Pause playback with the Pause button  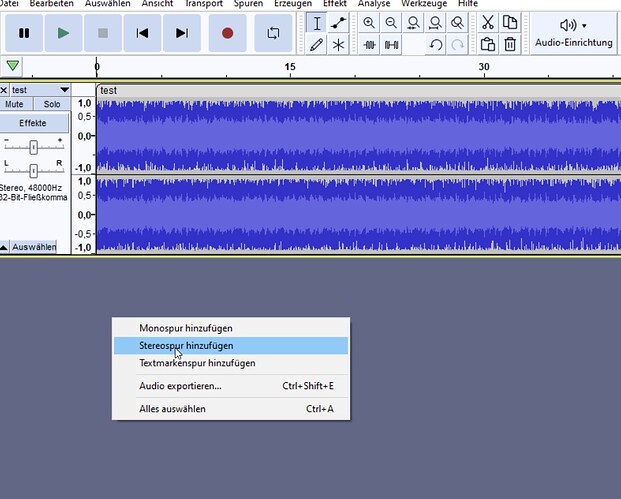coord(24,33)
